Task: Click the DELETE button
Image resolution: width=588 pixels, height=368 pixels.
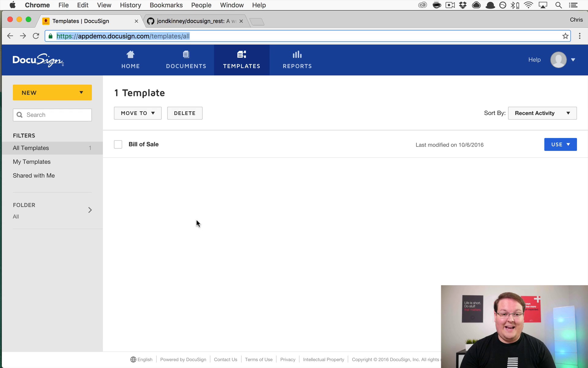Action: pos(185,113)
